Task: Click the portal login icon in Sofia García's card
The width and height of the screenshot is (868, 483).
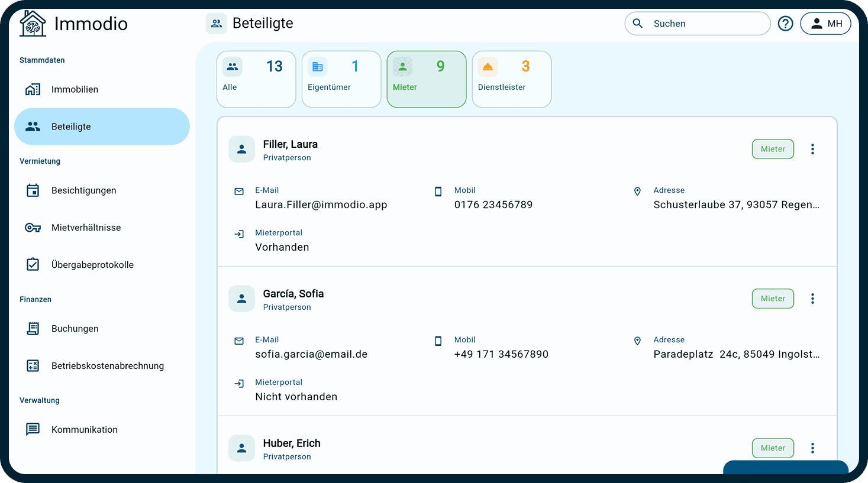Action: (x=239, y=384)
